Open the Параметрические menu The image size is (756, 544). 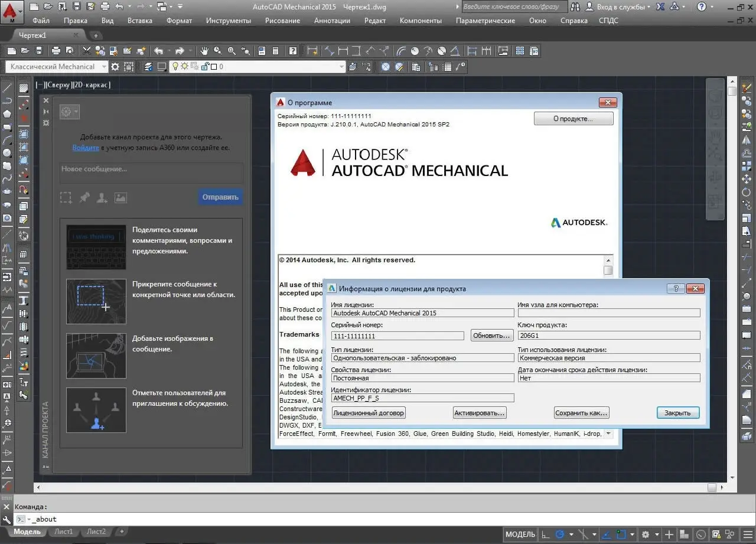[x=485, y=20]
